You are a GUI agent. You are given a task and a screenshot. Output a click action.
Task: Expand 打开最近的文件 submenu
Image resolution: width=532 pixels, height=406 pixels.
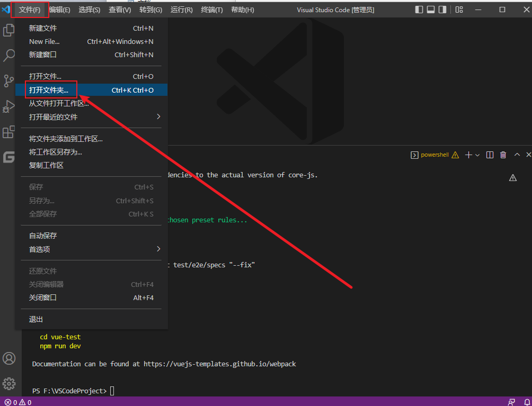(91, 117)
